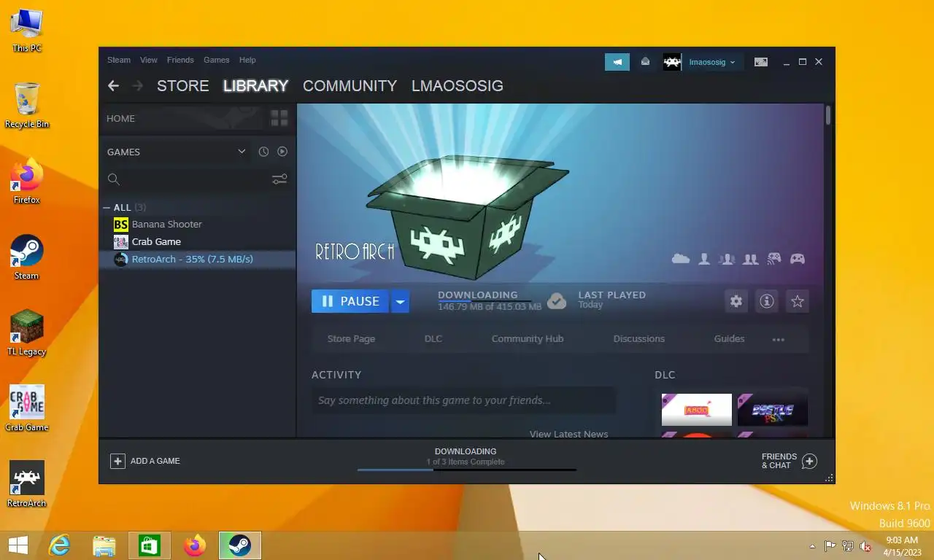Image resolution: width=934 pixels, height=560 pixels.
Task: Toggle show ready-to-play games icon
Action: 282,152
